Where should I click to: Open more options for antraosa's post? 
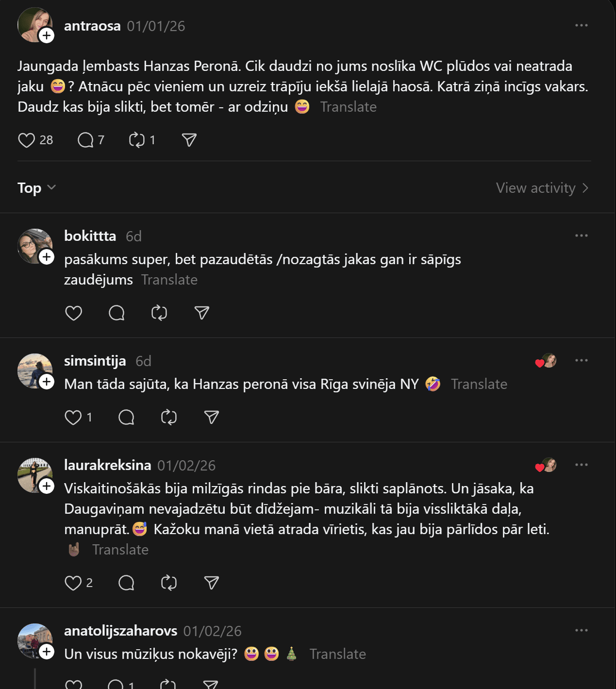tap(581, 25)
